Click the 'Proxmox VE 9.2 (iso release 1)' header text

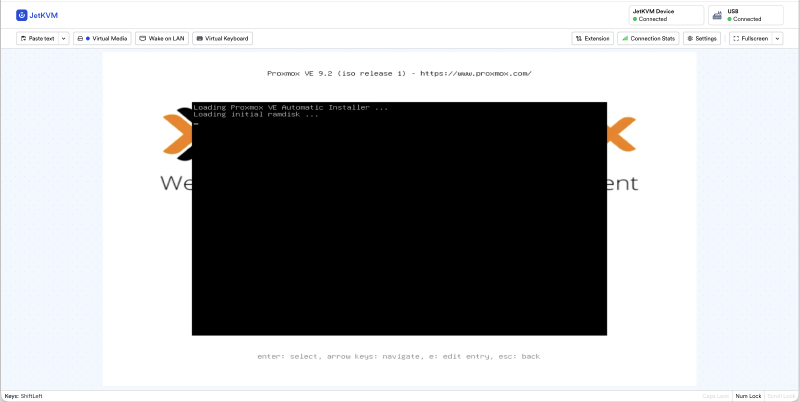tap(337, 73)
